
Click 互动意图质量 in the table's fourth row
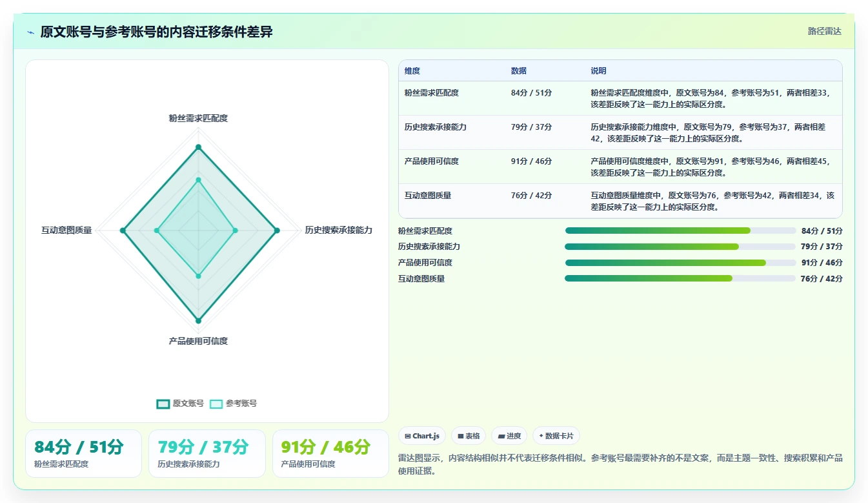coord(428,196)
